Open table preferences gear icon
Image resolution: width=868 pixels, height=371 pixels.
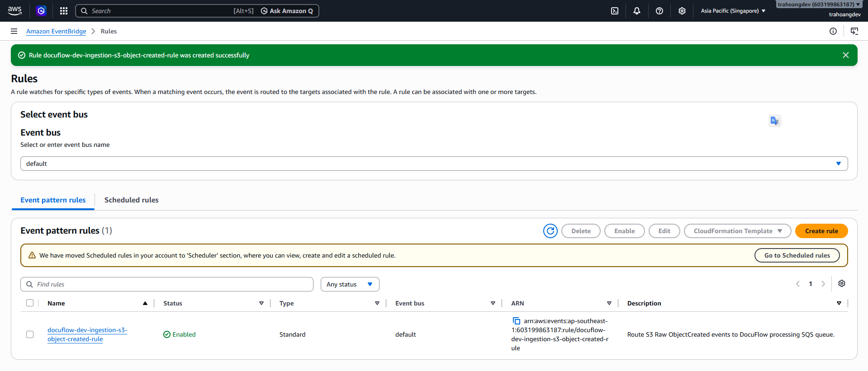click(x=842, y=283)
